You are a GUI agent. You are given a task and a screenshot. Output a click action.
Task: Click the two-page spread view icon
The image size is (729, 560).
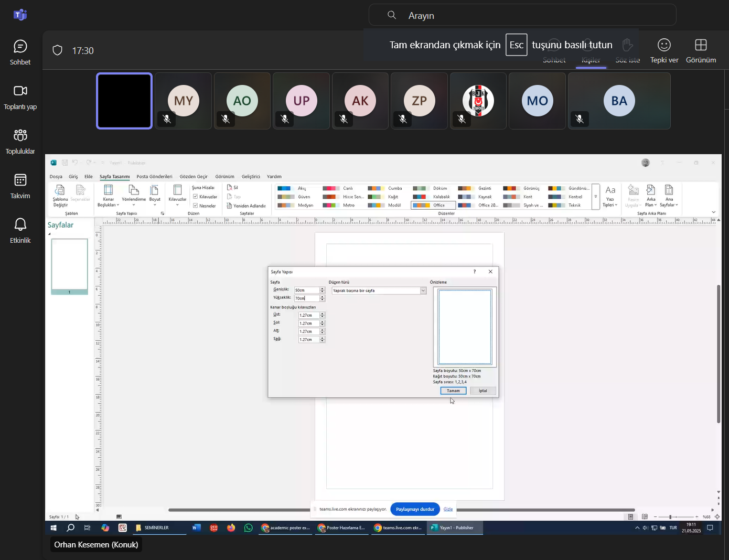(645, 517)
